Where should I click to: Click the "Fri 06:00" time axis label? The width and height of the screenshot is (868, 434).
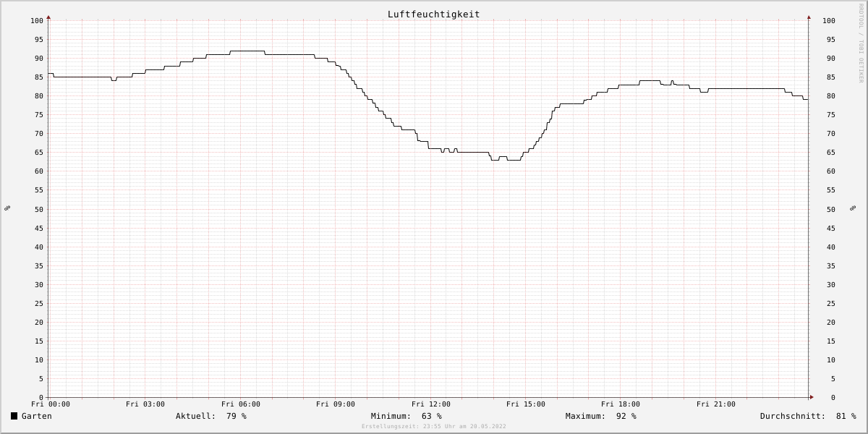pos(241,404)
